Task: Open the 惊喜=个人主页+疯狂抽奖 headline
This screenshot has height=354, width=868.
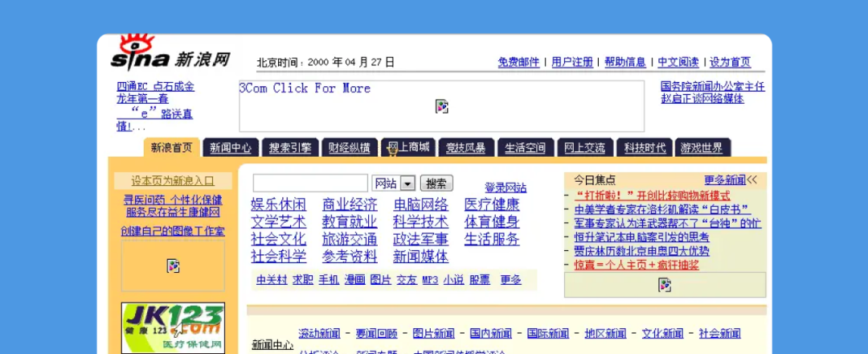Action: [637, 265]
